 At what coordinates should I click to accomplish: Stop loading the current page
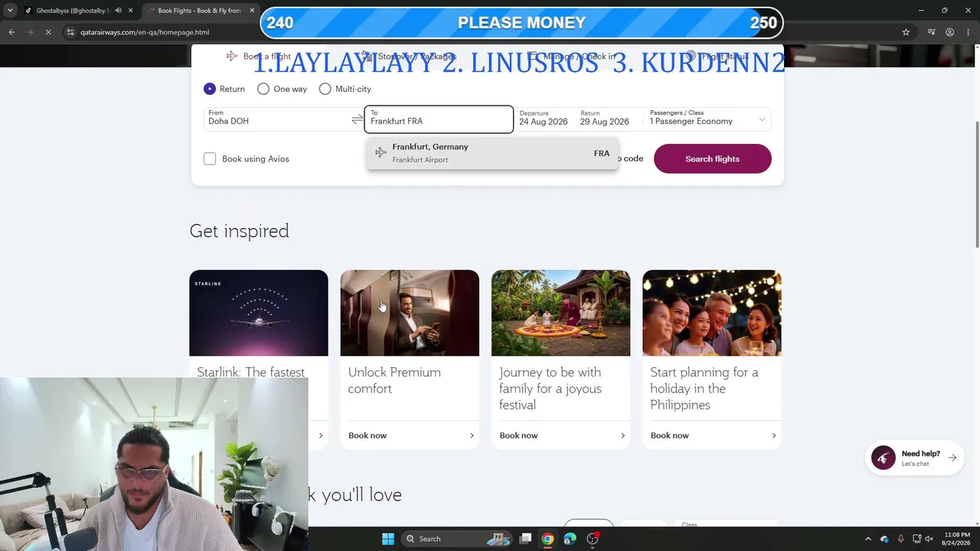[47, 32]
